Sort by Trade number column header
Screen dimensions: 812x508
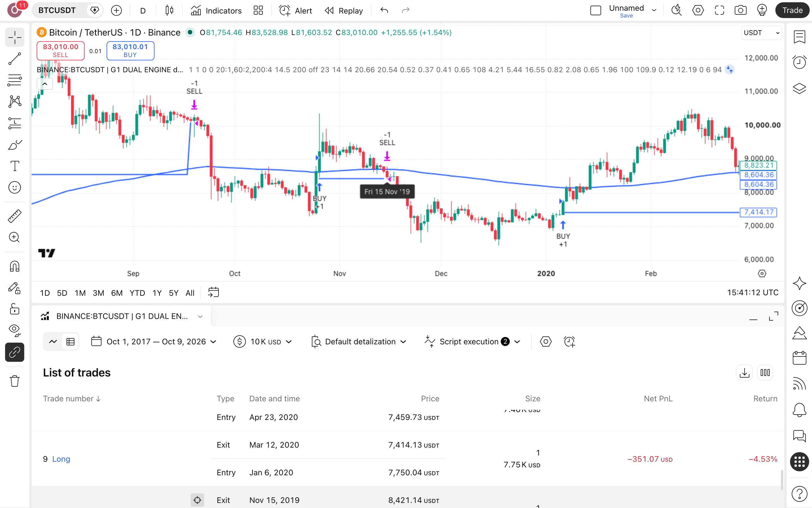pyautogui.click(x=72, y=399)
